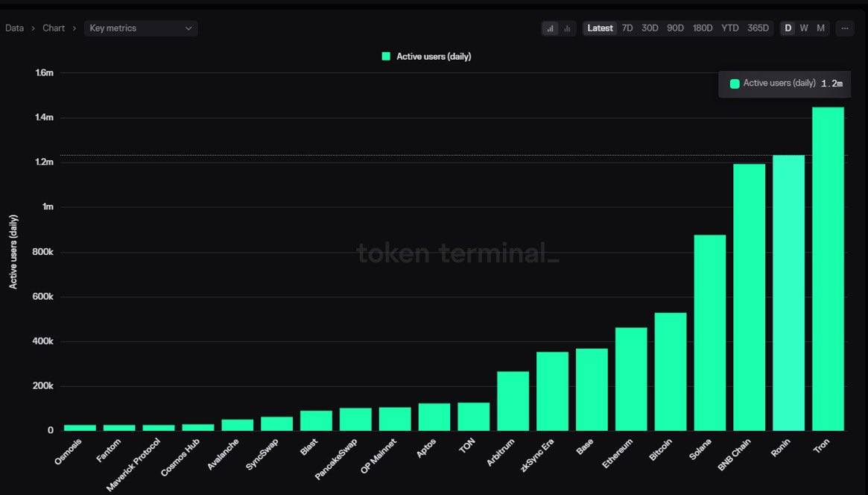Click the Solana bar
The image size is (868, 495).
point(710,332)
